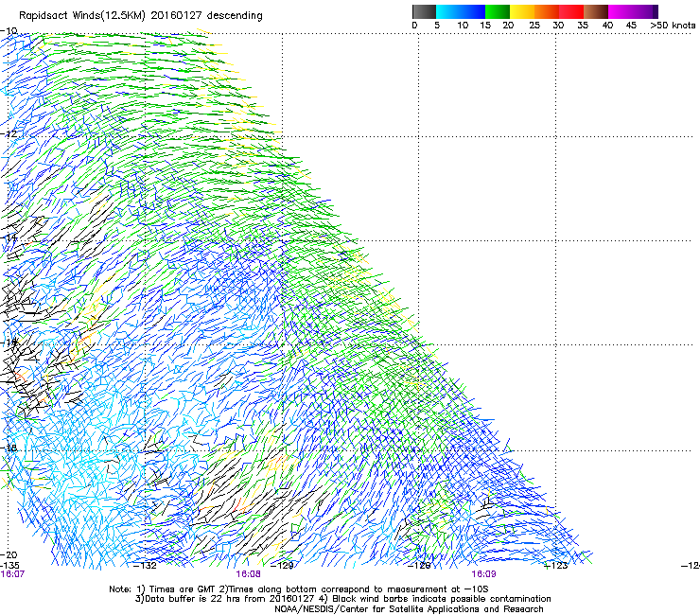Click the '35' legend scale value

(x=583, y=26)
